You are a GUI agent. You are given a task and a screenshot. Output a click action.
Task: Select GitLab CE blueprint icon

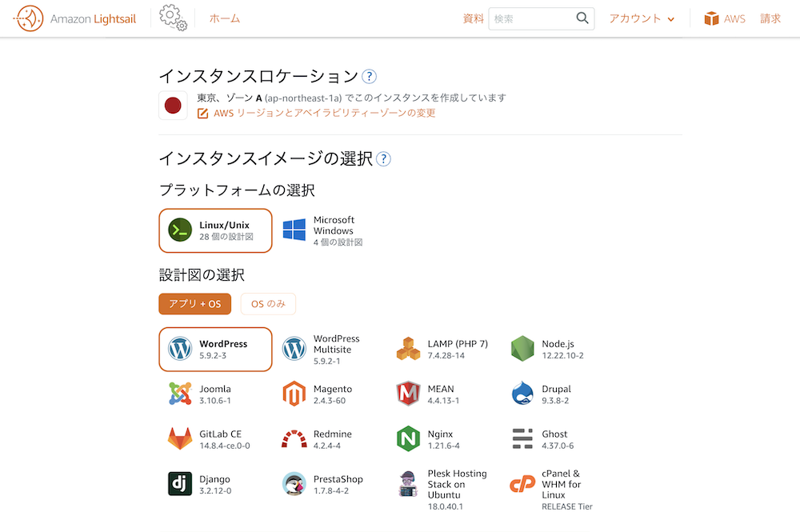(180, 438)
